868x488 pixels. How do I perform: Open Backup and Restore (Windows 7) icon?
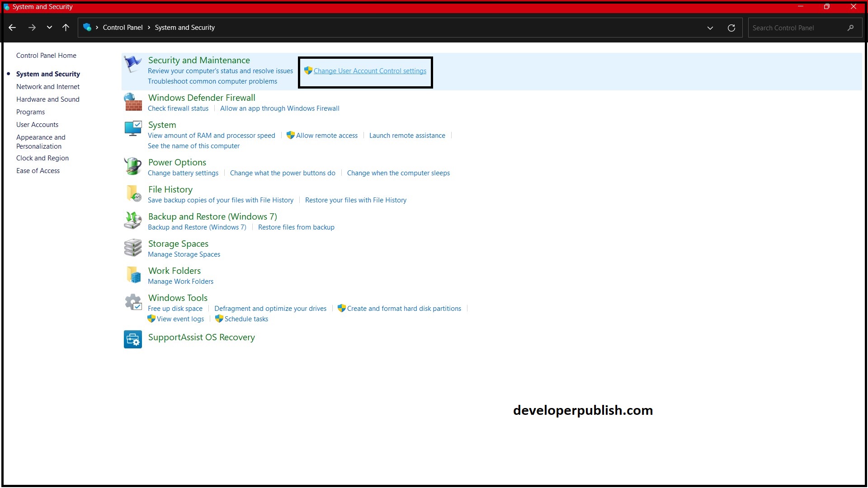click(x=132, y=221)
